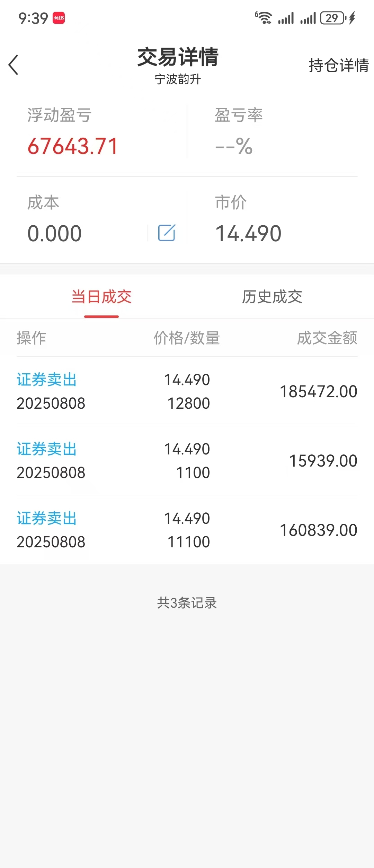Tap the 成本 cost value 0.000

tap(54, 233)
